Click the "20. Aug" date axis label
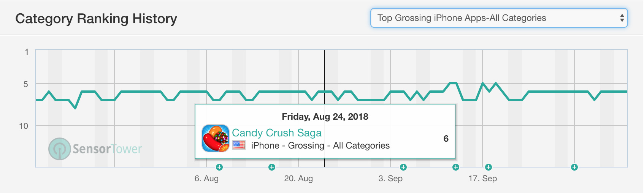This screenshot has height=193, width=644. pos(298,179)
